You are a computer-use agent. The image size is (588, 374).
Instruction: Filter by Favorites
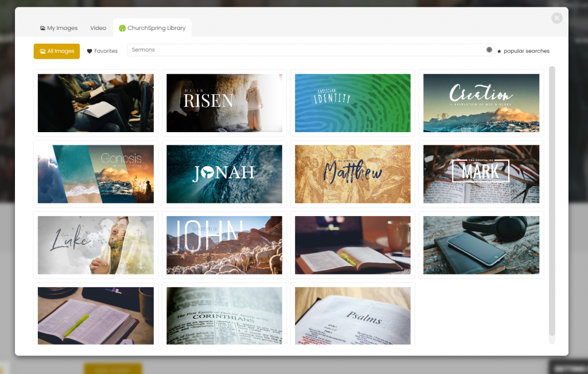point(102,51)
